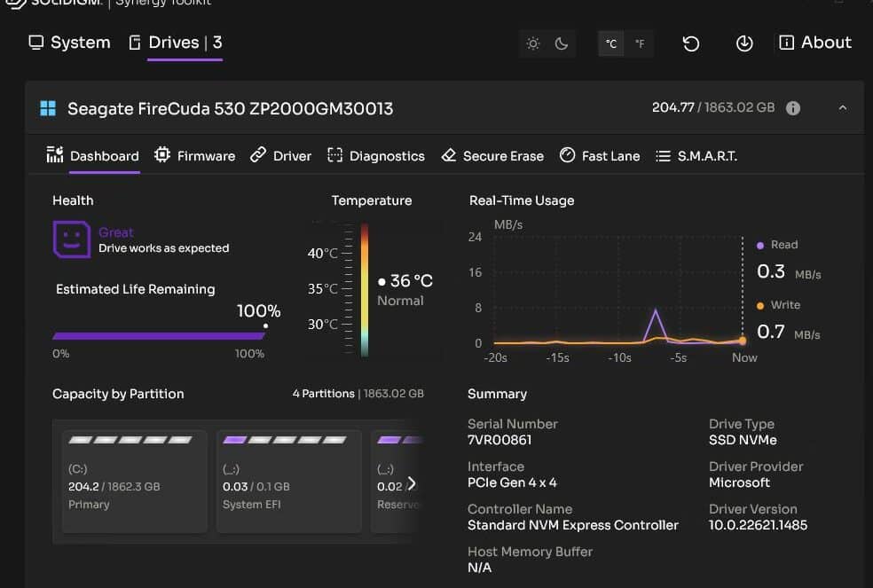
Task: Select the Dashboard tab
Action: (x=93, y=156)
